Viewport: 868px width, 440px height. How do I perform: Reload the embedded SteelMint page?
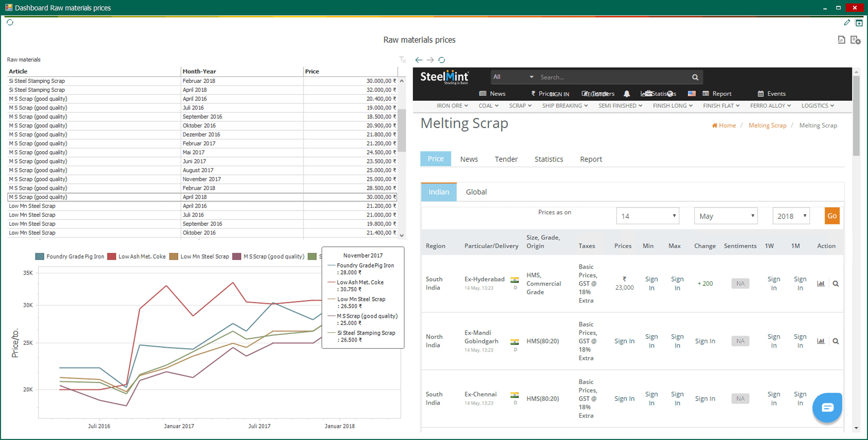(x=441, y=60)
